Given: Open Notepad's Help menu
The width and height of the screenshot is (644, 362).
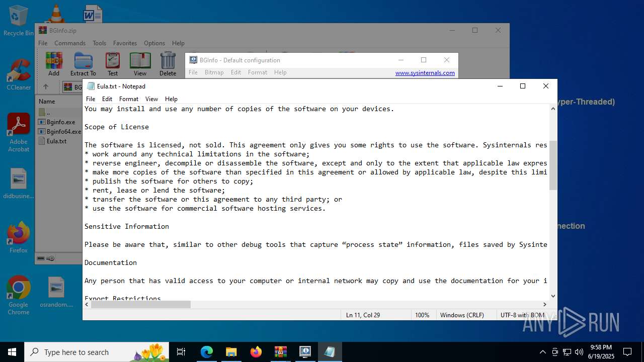Looking at the screenshot, I should pyautogui.click(x=171, y=99).
